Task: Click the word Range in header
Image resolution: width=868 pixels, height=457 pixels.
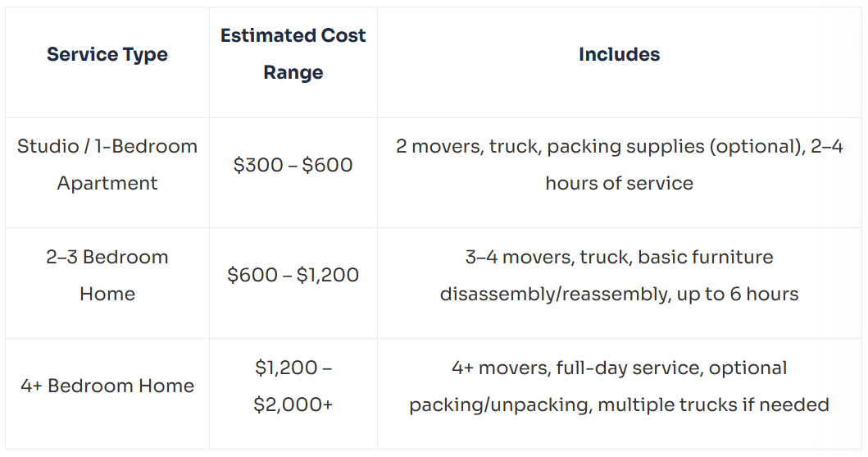Action: click(x=293, y=72)
